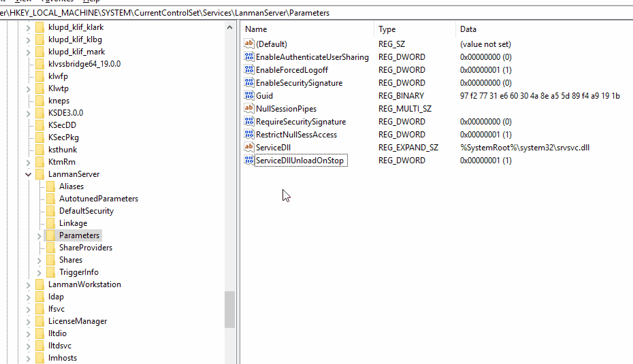Click the Aliases folder icon
The width and height of the screenshot is (633, 364).
click(x=50, y=186)
